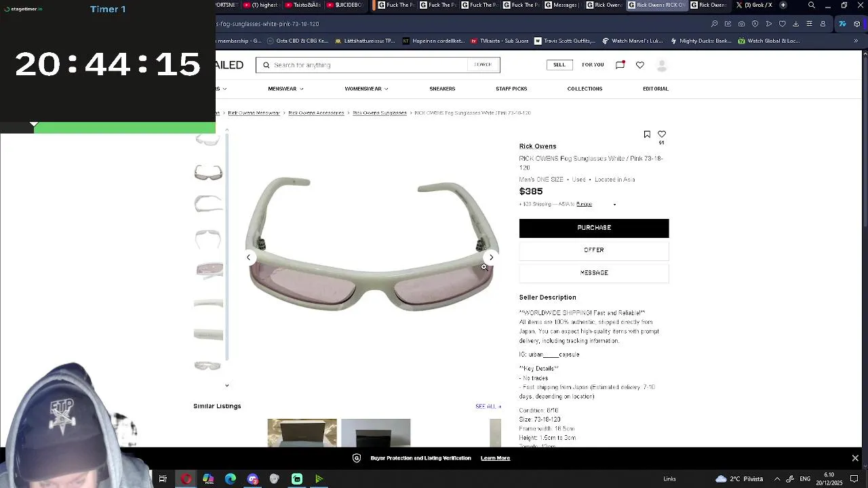Open the second similar listing dark box thumbnail
Screen dimensions: 868x488
(x=376, y=432)
